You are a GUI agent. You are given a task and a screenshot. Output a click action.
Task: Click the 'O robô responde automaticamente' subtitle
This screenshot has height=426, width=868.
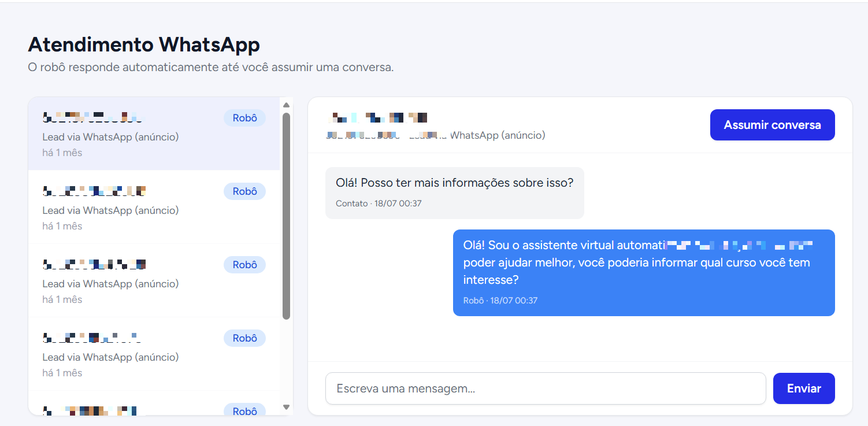[211, 68]
